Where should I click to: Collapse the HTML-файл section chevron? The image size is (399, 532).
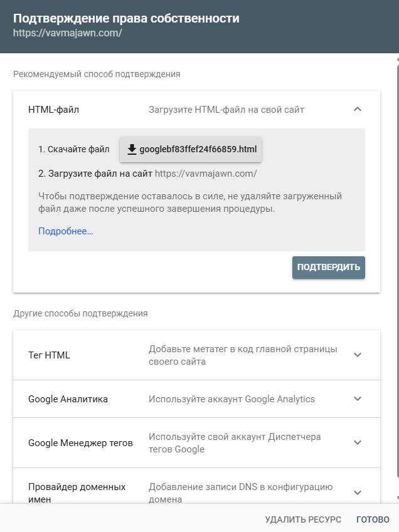(x=358, y=109)
